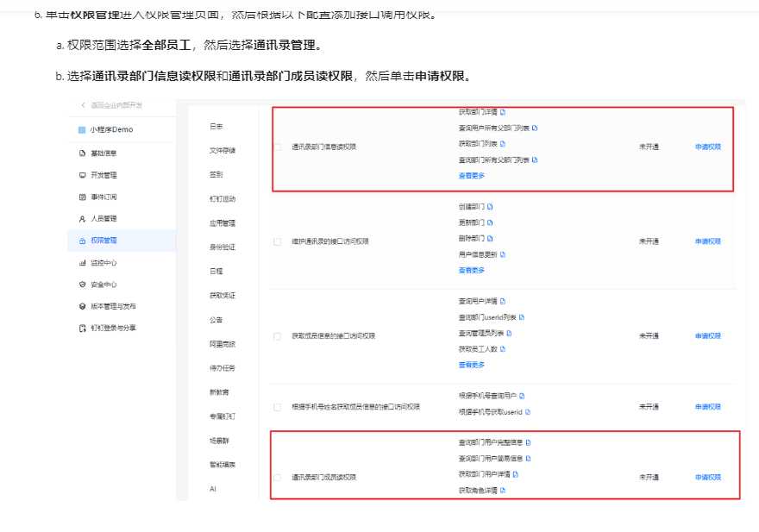Select the 场景群 permission category
The image size is (759, 532).
[219, 441]
